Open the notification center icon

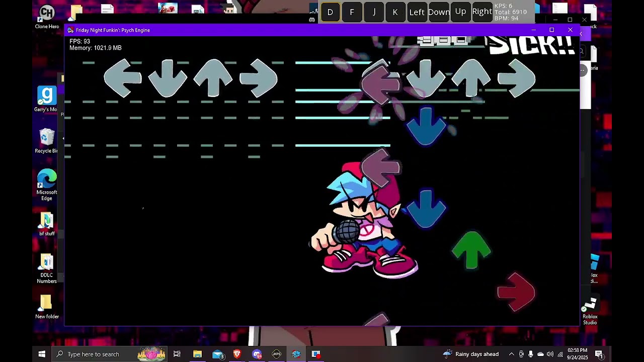coord(599,354)
